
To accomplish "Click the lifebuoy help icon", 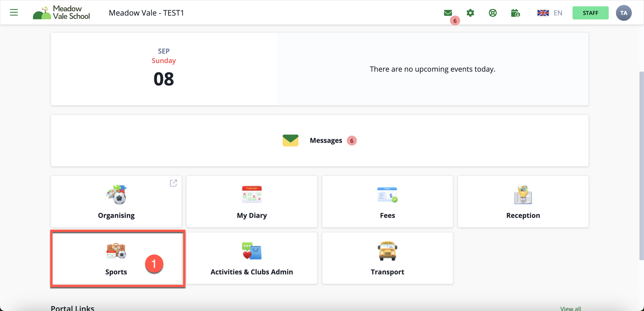I will pyautogui.click(x=492, y=13).
